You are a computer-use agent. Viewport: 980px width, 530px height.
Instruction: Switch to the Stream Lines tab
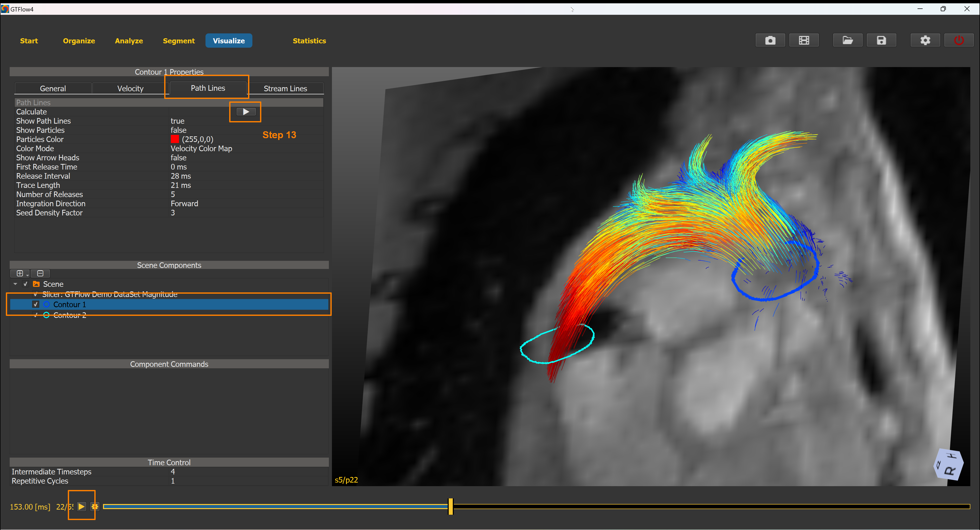[285, 88]
